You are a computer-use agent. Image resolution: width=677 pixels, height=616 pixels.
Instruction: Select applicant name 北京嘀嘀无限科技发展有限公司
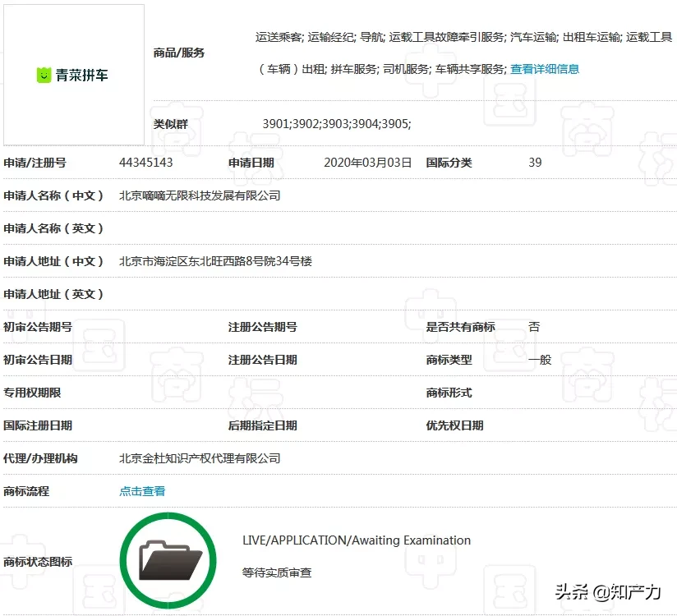200,195
